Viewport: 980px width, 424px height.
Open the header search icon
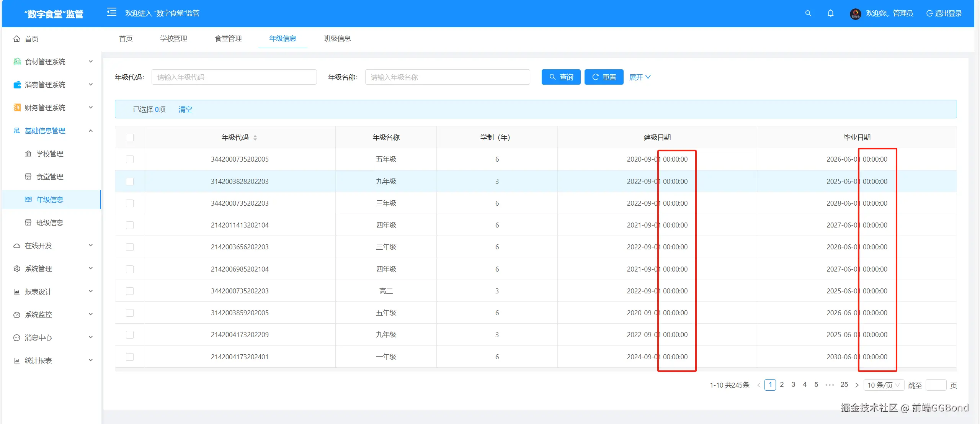[808, 13]
